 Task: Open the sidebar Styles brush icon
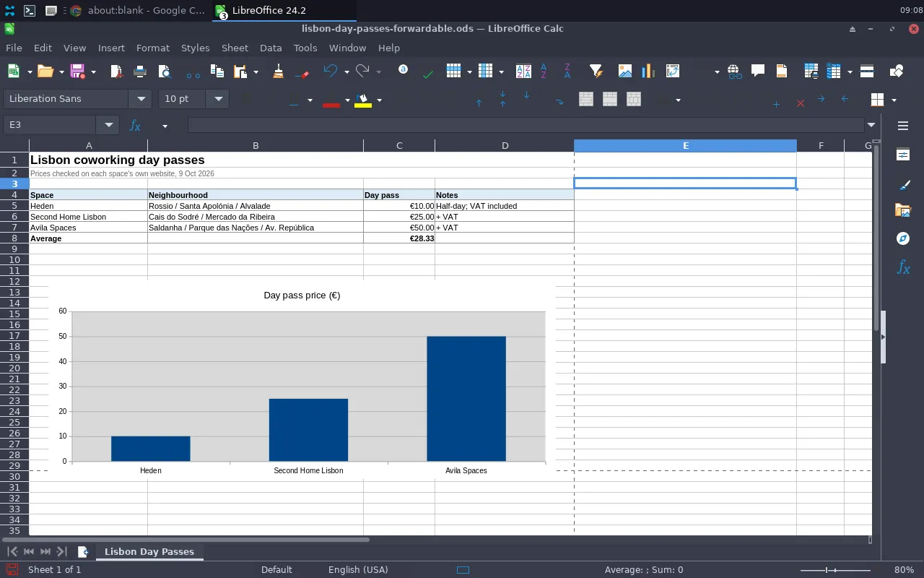[x=903, y=184]
